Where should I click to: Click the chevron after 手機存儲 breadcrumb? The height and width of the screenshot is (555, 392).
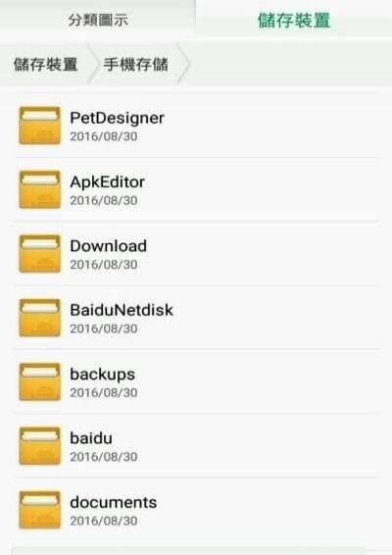183,64
